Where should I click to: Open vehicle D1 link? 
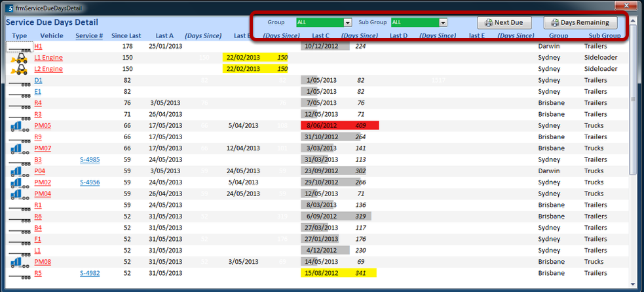click(38, 80)
